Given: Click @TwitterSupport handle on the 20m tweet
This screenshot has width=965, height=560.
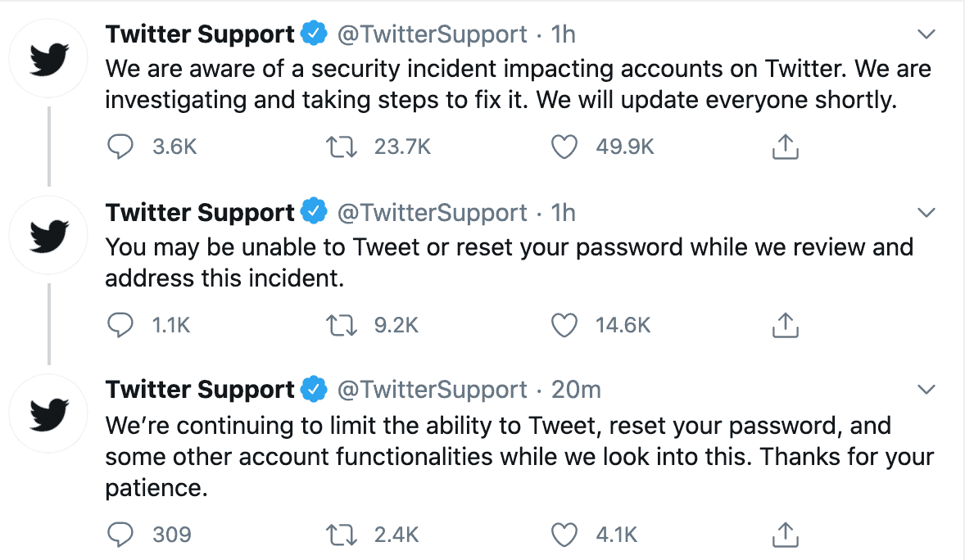Looking at the screenshot, I should pos(433,390).
